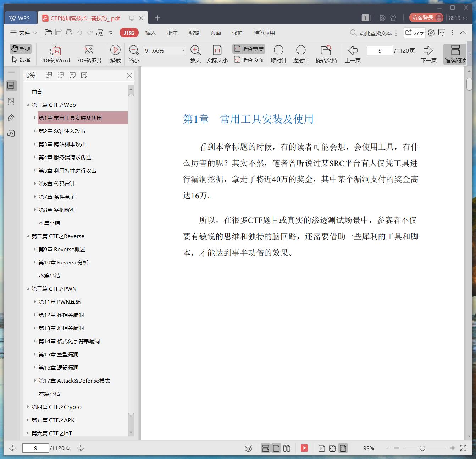The width and height of the screenshot is (476, 459).
Task: Click the open-folder icon in quick toolbar
Action: 49,33
